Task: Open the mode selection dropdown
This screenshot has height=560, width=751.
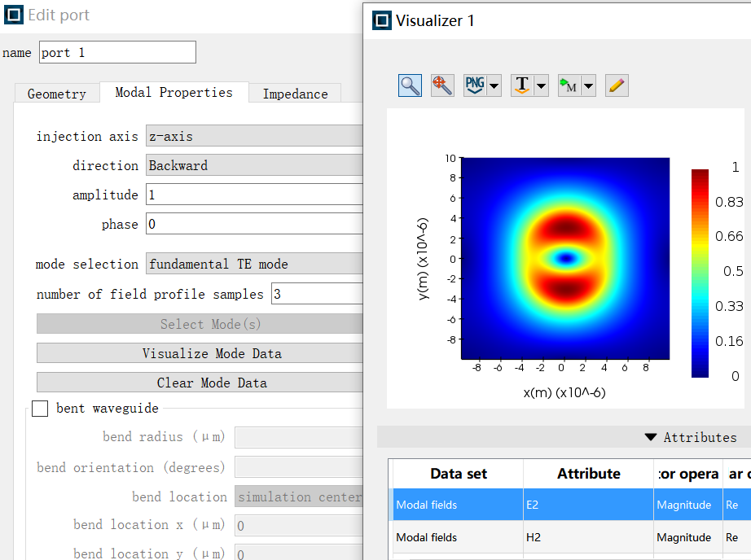Action: coord(254,264)
